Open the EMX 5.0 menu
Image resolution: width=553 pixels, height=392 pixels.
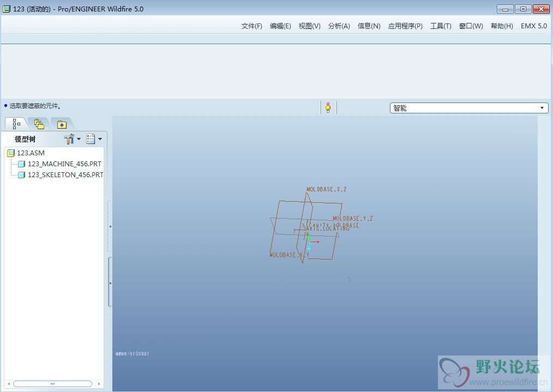tap(533, 26)
